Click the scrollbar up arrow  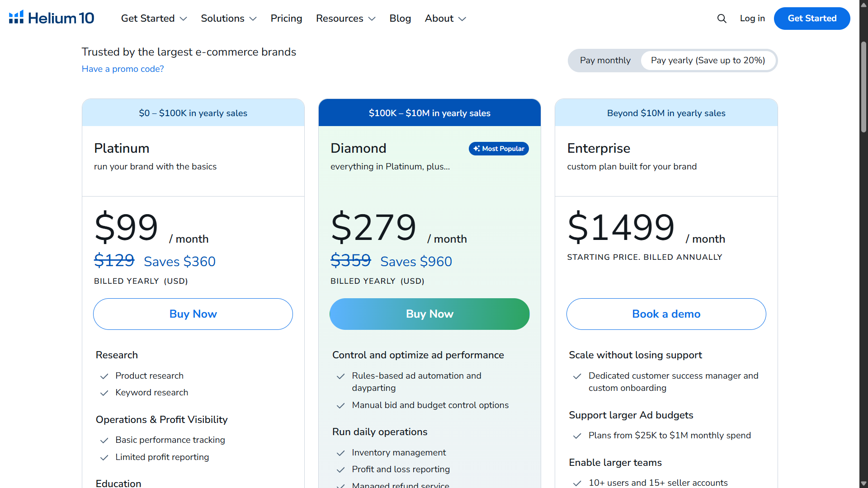tap(863, 5)
